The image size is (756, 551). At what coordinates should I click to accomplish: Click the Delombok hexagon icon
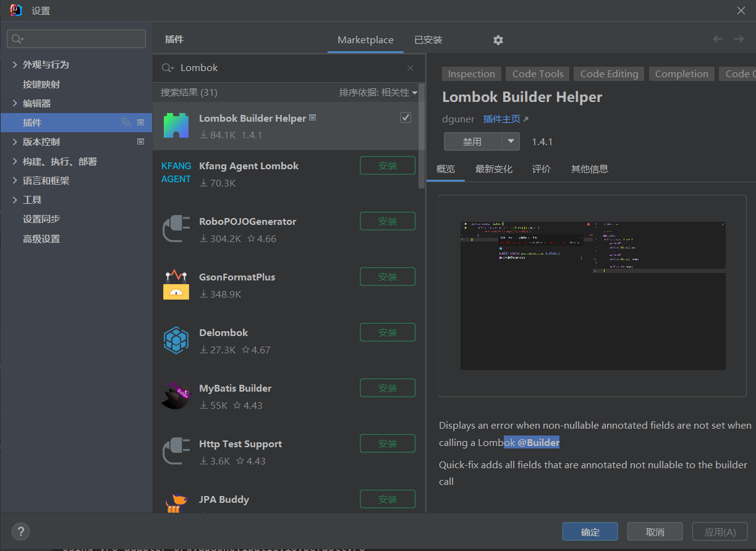(x=176, y=340)
